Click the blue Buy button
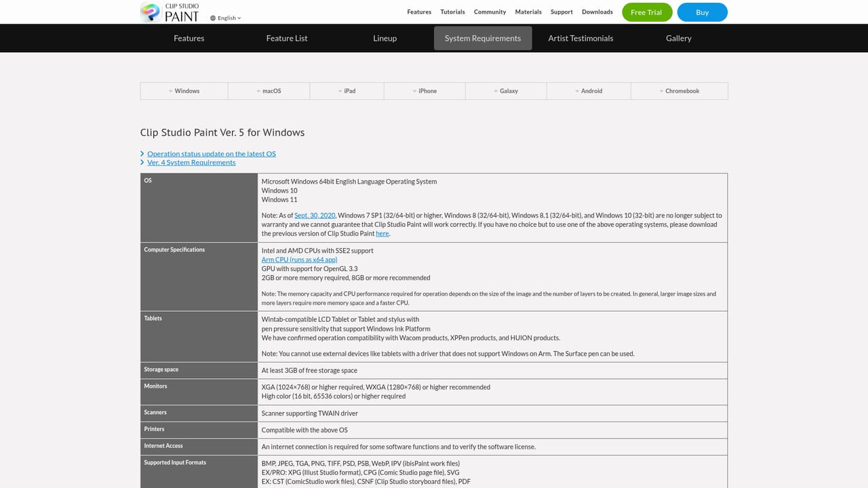The height and width of the screenshot is (488, 868). point(703,12)
